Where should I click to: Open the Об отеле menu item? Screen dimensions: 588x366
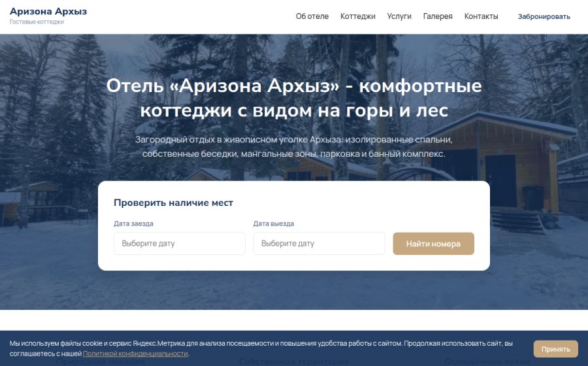coord(312,16)
